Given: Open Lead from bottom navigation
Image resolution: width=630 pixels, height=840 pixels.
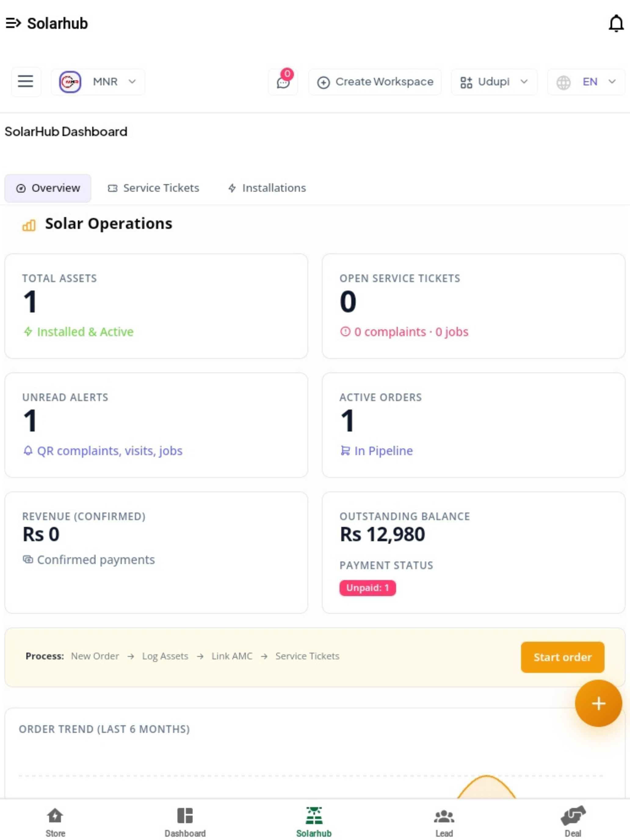Looking at the screenshot, I should pyautogui.click(x=444, y=822).
